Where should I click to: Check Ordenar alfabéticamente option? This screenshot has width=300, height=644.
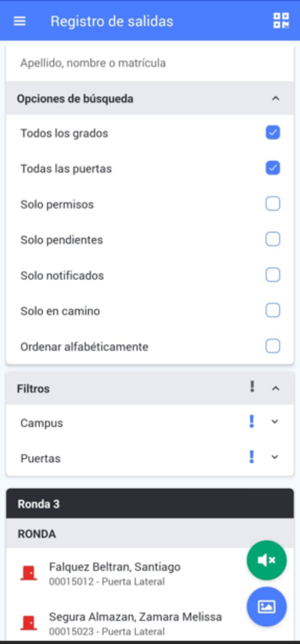[x=273, y=346]
